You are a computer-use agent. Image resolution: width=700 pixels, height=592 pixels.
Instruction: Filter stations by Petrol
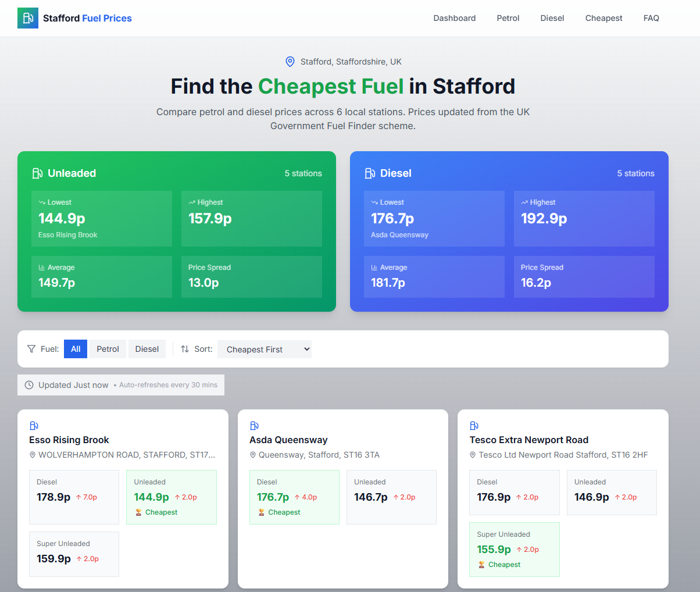click(108, 349)
